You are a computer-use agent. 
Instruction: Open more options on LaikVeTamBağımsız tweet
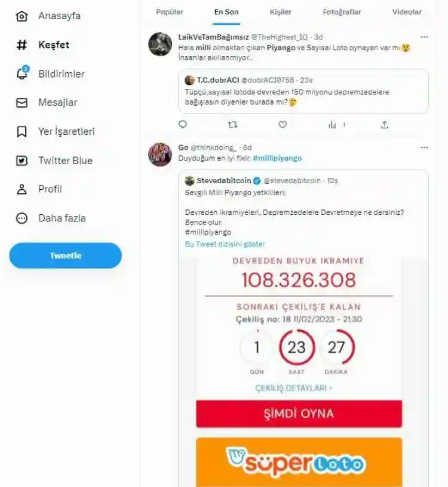coord(424,36)
